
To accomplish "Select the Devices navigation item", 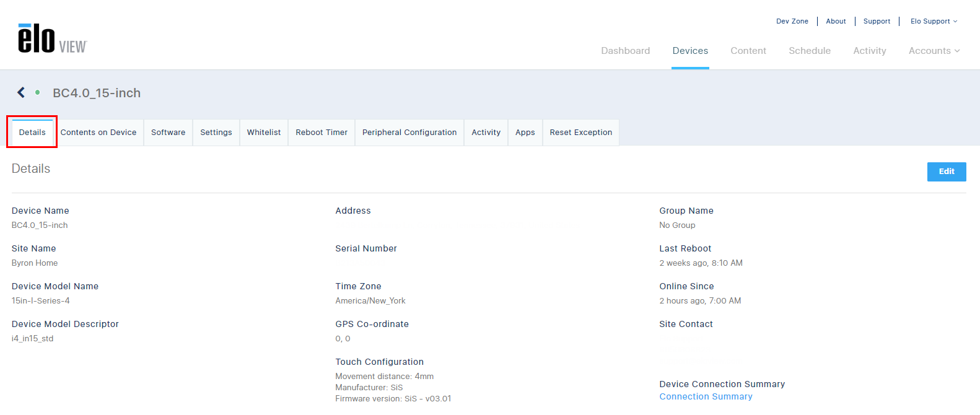I will pos(690,51).
